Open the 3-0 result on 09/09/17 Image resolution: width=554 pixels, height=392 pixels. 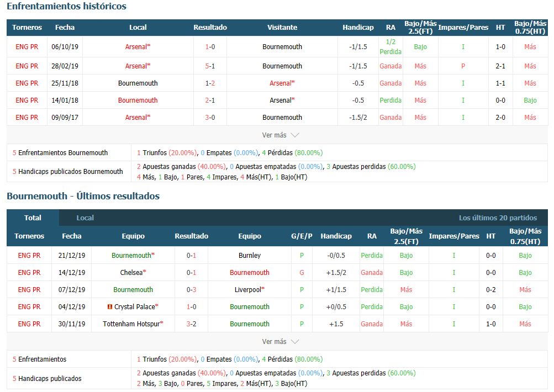[x=210, y=118]
